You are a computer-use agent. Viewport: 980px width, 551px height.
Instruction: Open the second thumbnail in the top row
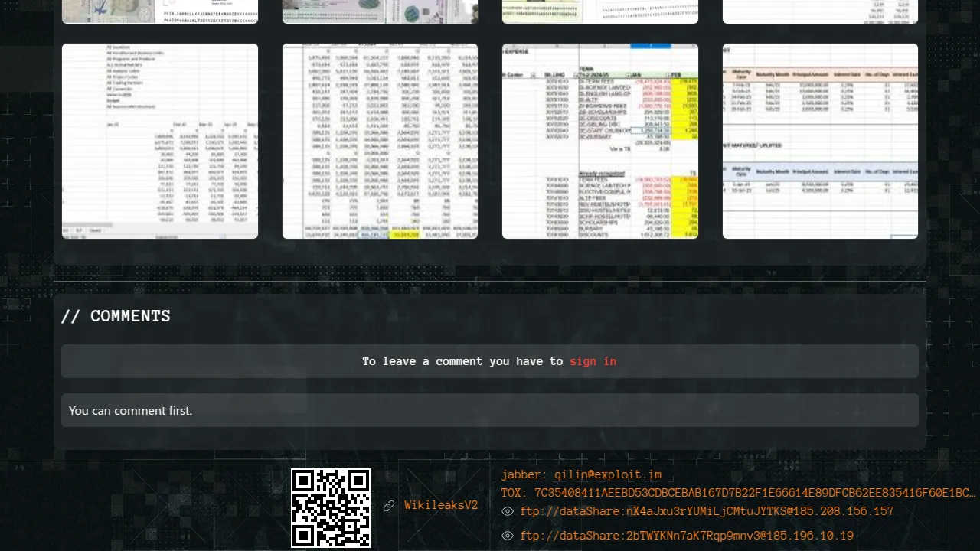point(380,11)
